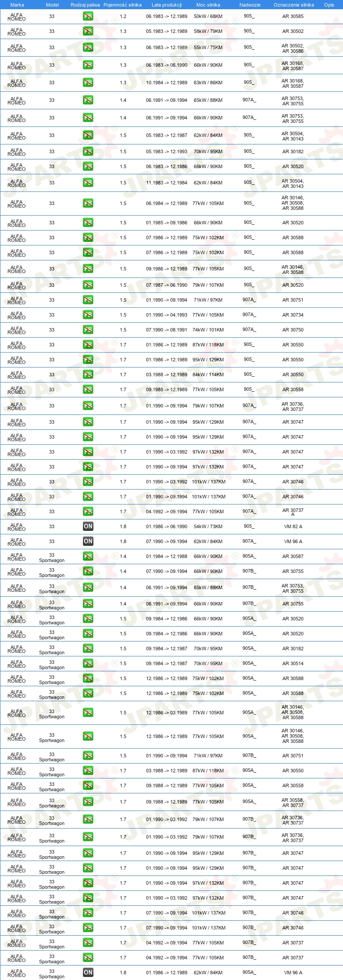The height and width of the screenshot is (980, 343).
Task: Click the Nadwozie column header
Action: 250,5
